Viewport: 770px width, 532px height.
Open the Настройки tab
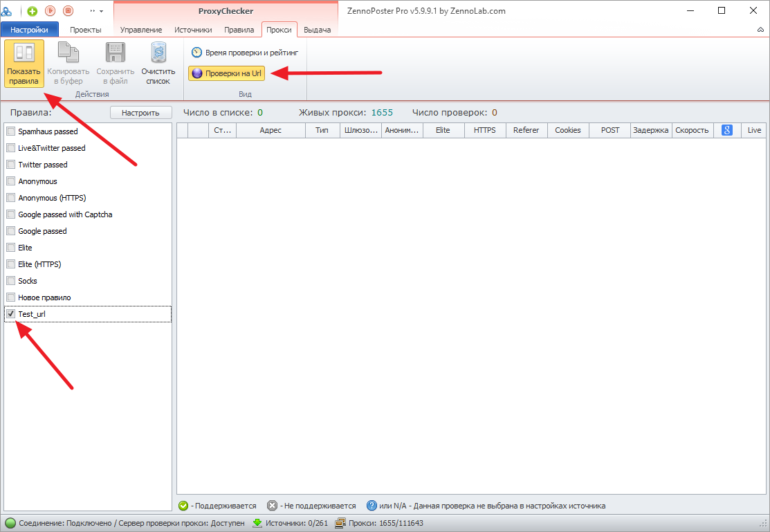pos(30,30)
